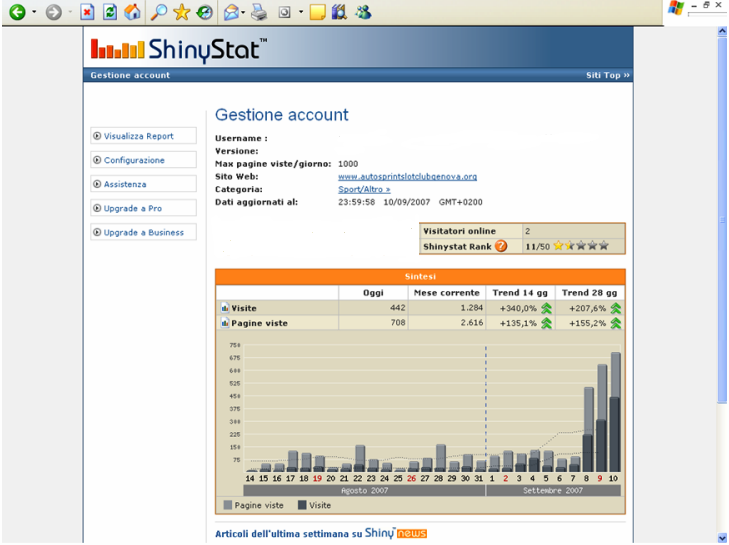The height and width of the screenshot is (545, 729).
Task: Stop page loading with the red X icon
Action: (87, 12)
